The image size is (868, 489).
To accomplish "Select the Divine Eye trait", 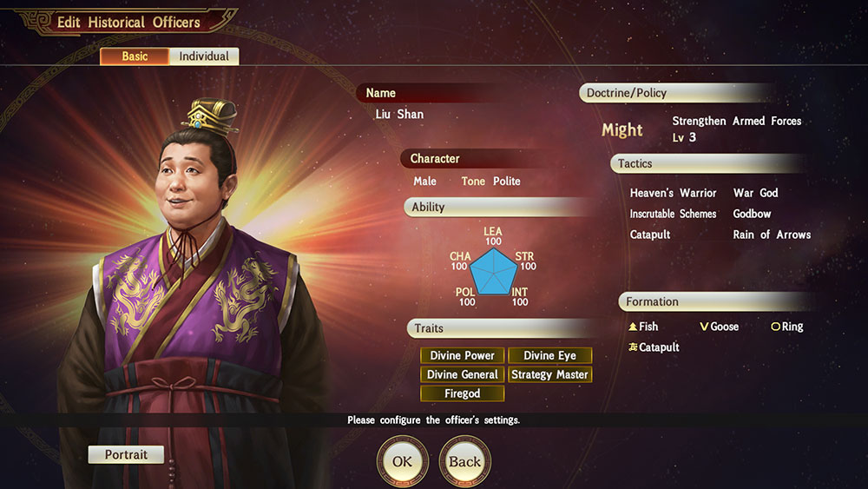I will tap(549, 355).
